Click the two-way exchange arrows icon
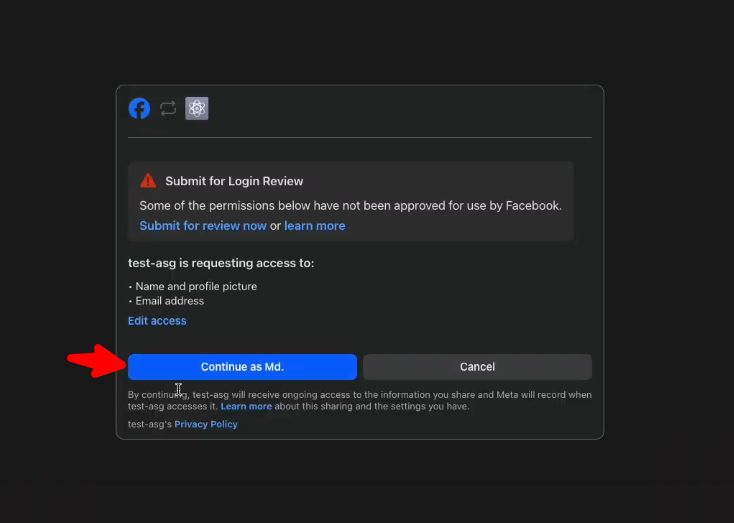 168,109
